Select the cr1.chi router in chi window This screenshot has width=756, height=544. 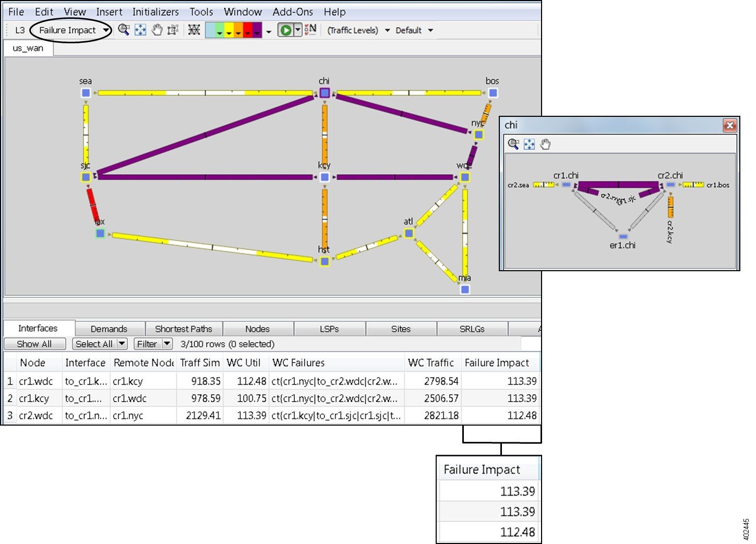pyautogui.click(x=566, y=185)
